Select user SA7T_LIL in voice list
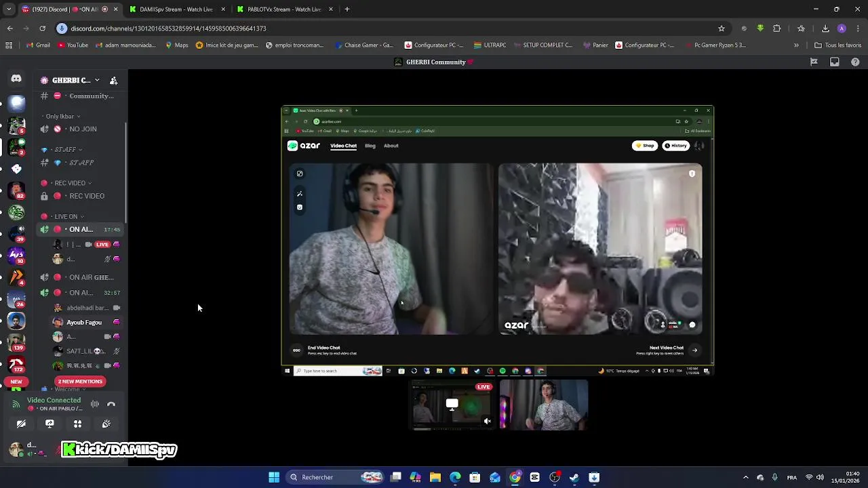The image size is (868, 488). (x=87, y=351)
